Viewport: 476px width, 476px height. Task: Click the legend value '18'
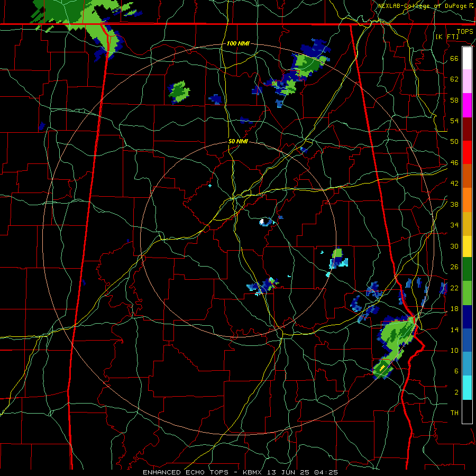coord(454,309)
